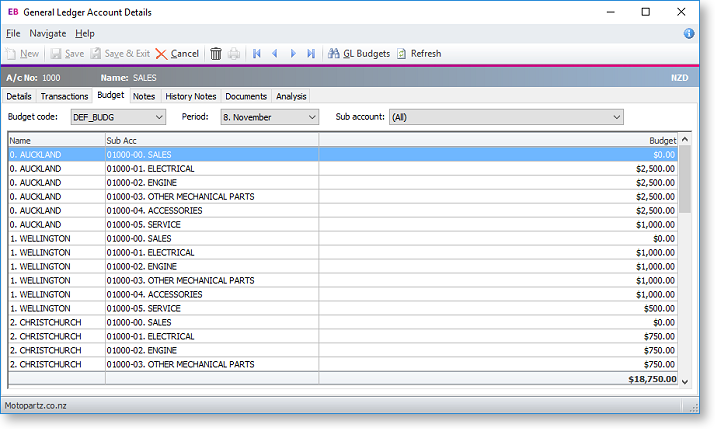Expand the Period dropdown
715x429 pixels.
[x=312, y=117]
